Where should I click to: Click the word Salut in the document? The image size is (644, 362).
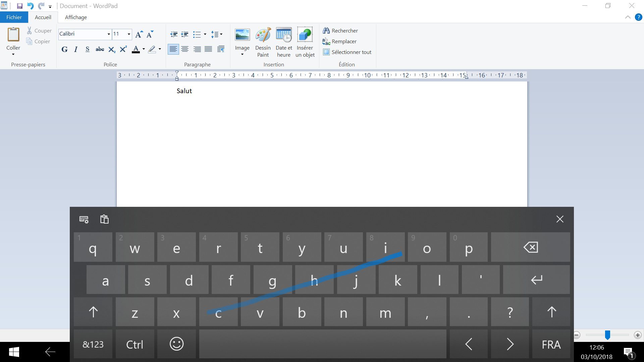(184, 91)
